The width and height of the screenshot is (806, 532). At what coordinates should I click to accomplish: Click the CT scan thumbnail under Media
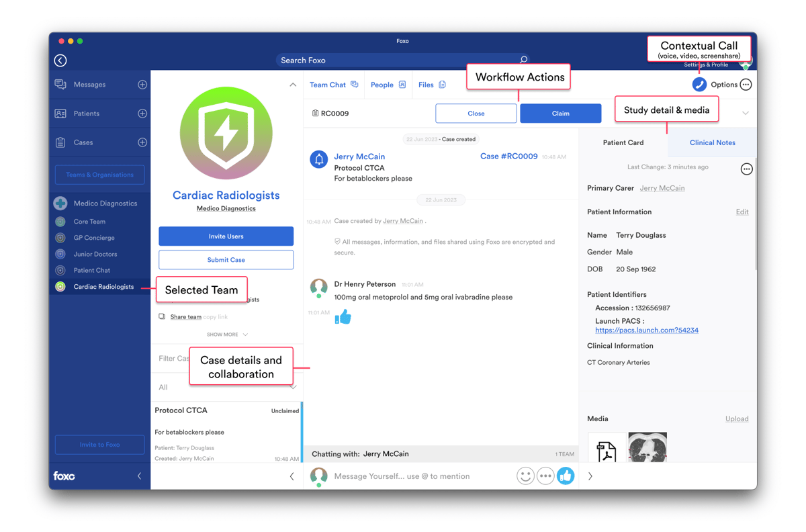click(647, 447)
